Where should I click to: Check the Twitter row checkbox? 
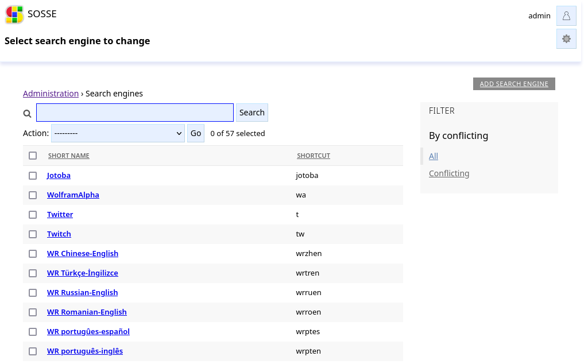(33, 215)
